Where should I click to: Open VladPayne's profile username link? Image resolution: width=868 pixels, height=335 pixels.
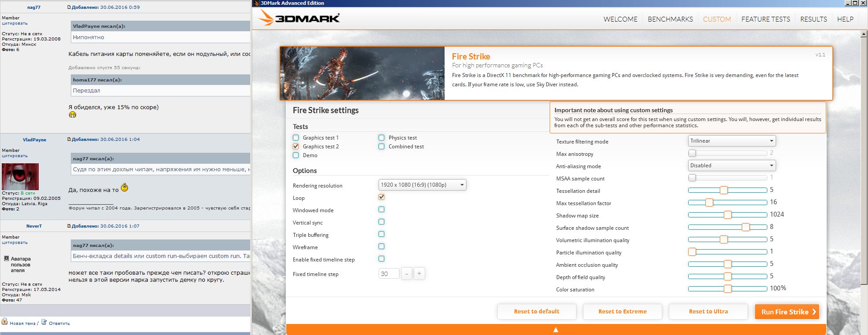point(34,140)
